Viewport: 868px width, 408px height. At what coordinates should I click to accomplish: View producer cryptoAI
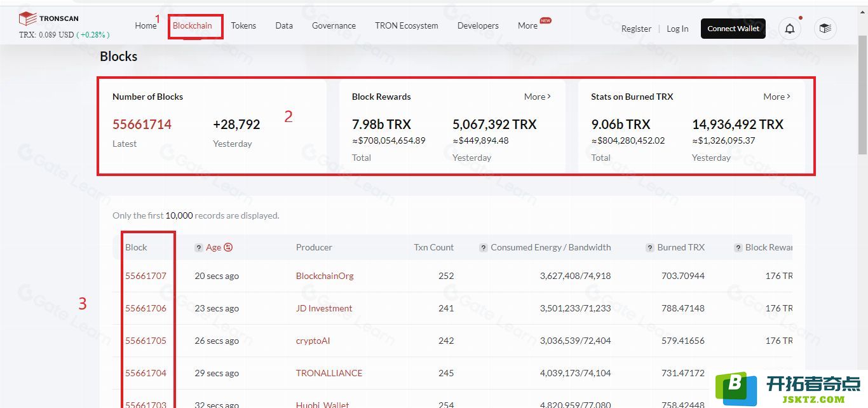(x=313, y=341)
